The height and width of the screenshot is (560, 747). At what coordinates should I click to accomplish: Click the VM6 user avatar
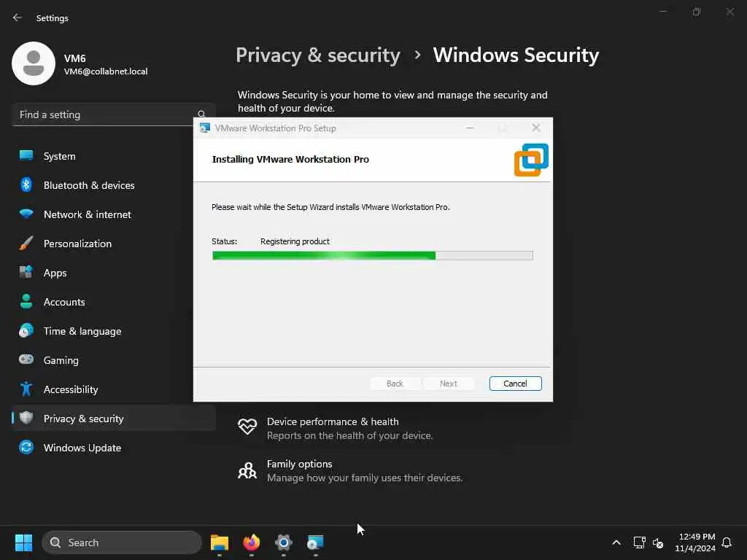[x=34, y=63]
